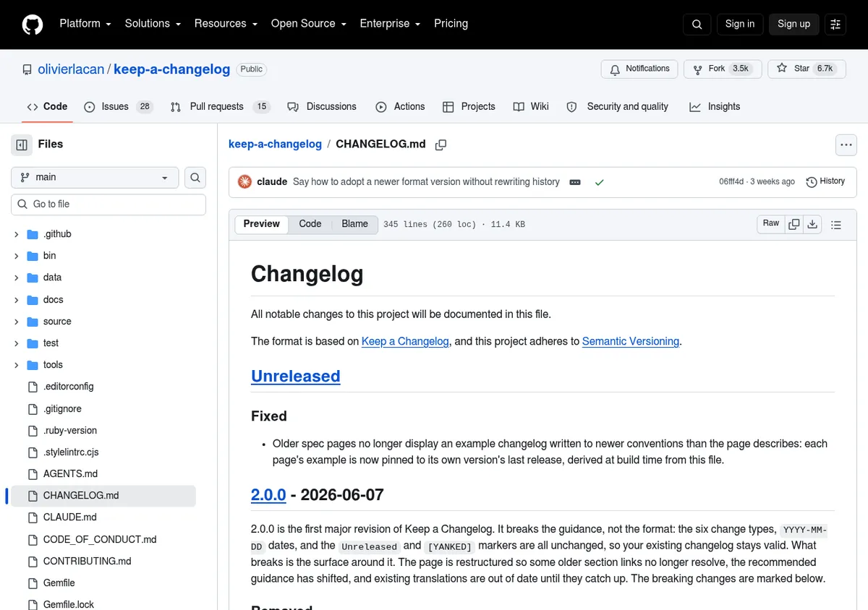Expand the test folder chevron
The image size is (868, 610).
pyautogui.click(x=16, y=343)
